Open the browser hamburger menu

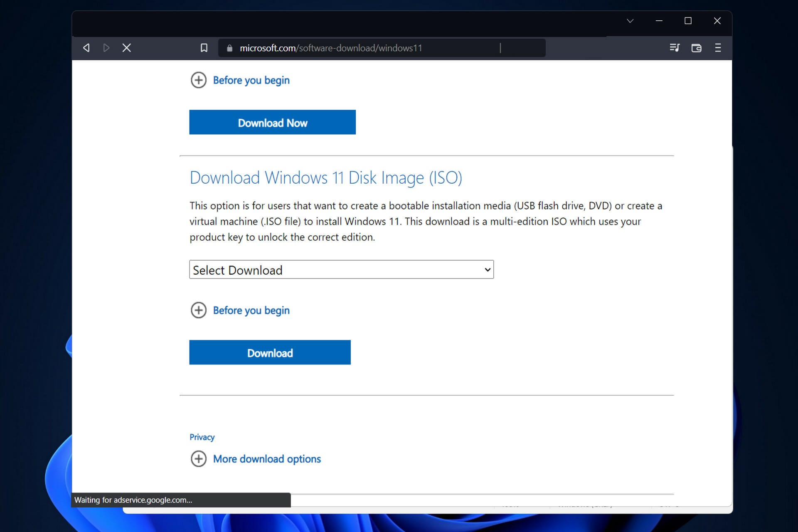(718, 47)
